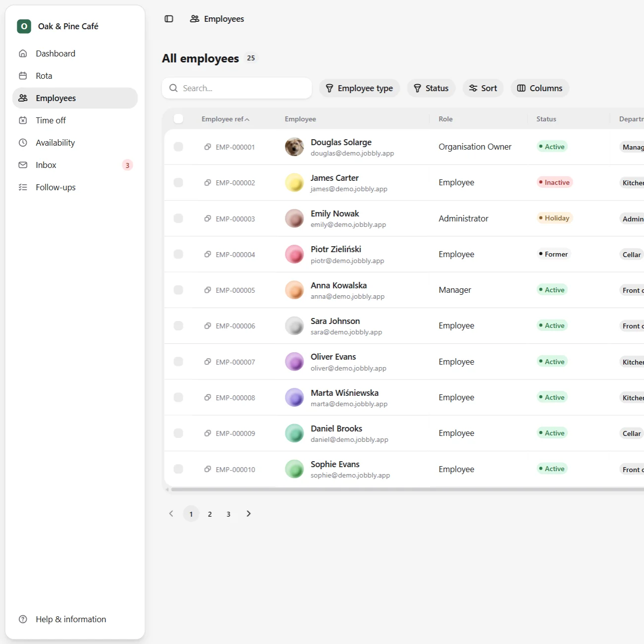
Task: Tick the checkbox for James Carter
Action: pyautogui.click(x=178, y=182)
